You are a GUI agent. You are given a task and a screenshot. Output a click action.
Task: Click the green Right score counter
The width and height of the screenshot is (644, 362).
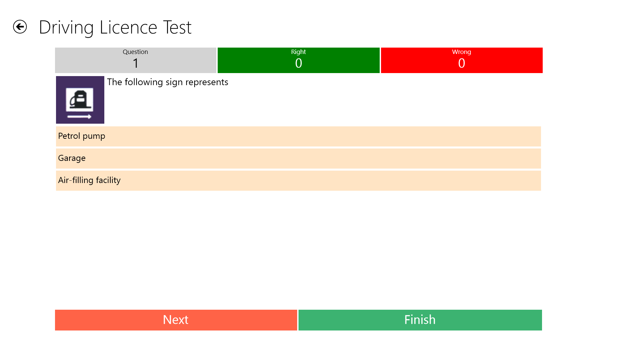[x=298, y=60]
